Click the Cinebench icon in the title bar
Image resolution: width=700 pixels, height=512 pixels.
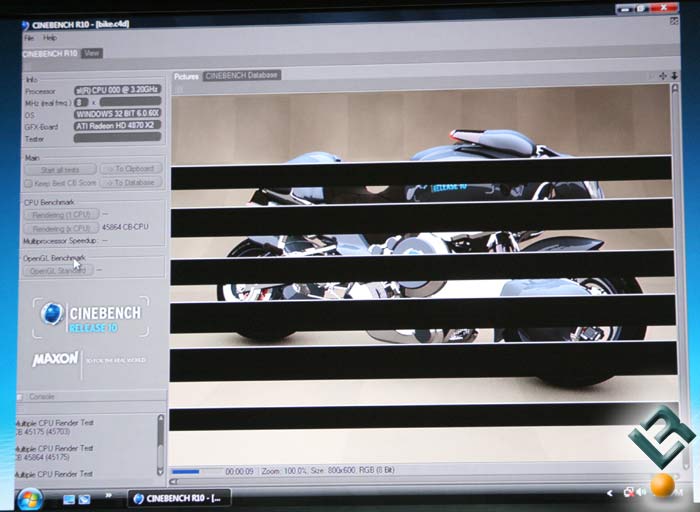25,25
